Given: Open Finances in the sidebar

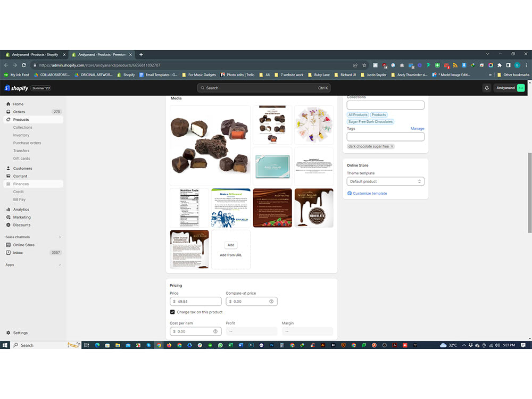Looking at the screenshot, I should click(33, 184).
